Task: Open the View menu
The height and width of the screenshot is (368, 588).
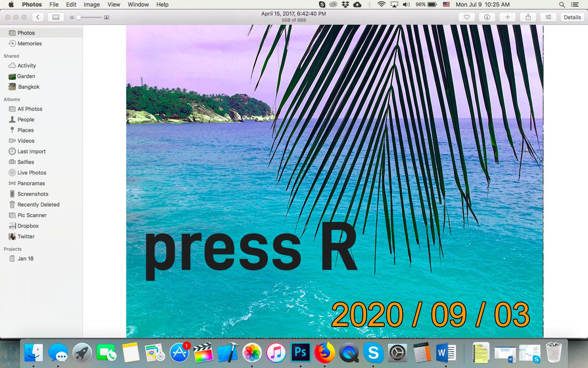Action: [114, 4]
